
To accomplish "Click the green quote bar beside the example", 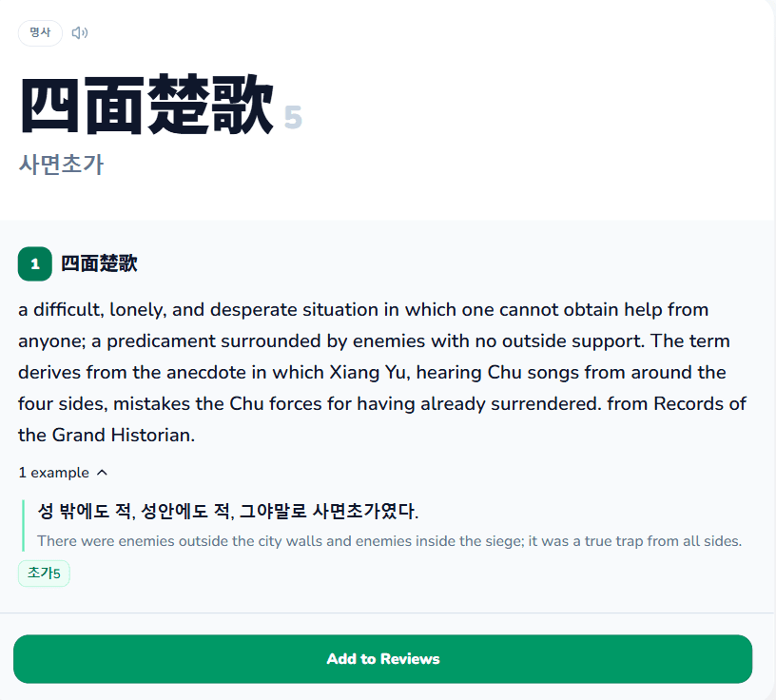I will click(23, 525).
